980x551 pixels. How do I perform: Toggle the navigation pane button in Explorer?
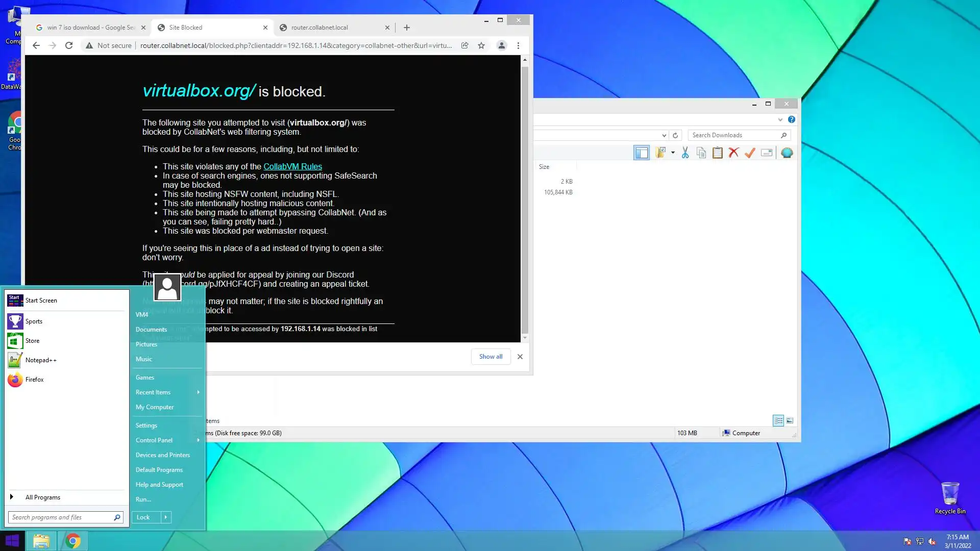[x=642, y=153]
